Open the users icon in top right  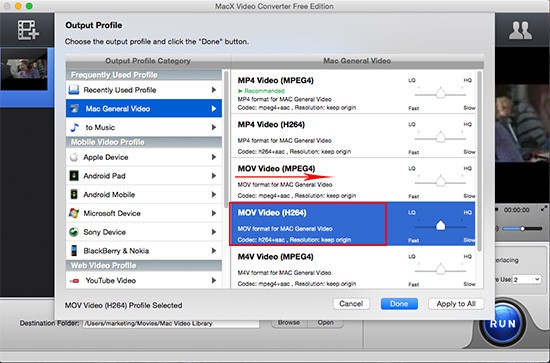point(521,30)
